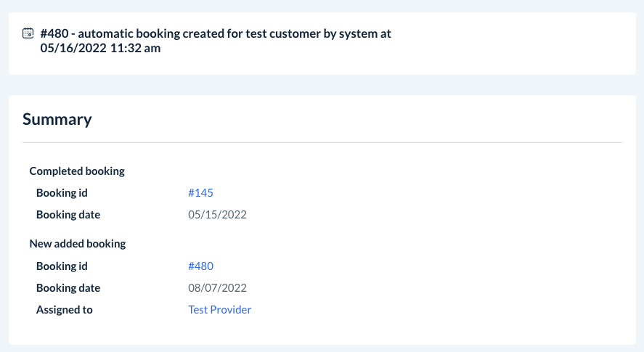This screenshot has width=644, height=352.
Task: Open booking #145 link
Action: tap(200, 193)
